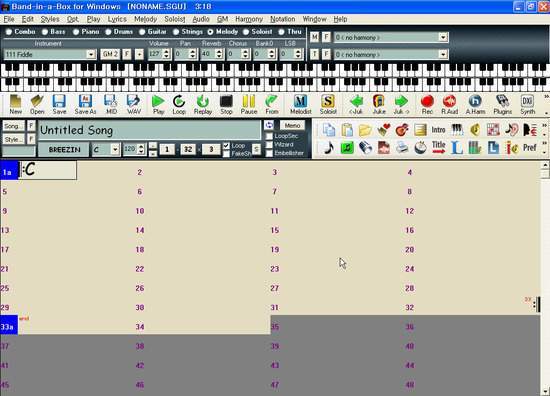550x396 pixels.
Task: Click the green lead sheet icon
Action: click(347, 148)
